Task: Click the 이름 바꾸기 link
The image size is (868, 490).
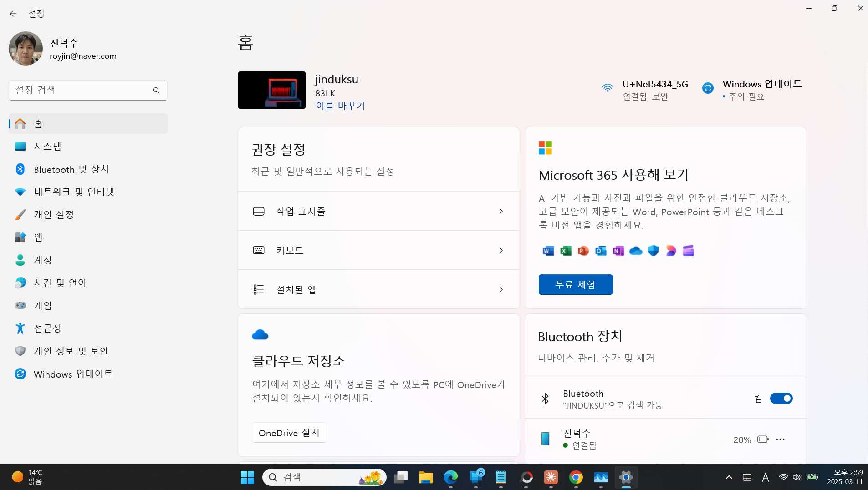Action: click(340, 106)
